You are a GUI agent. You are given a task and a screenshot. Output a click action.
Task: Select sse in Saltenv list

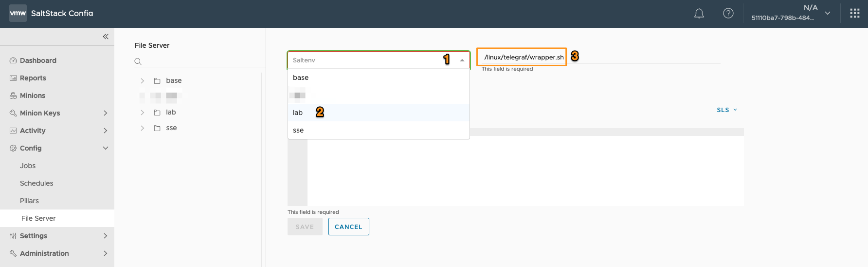pos(379,130)
